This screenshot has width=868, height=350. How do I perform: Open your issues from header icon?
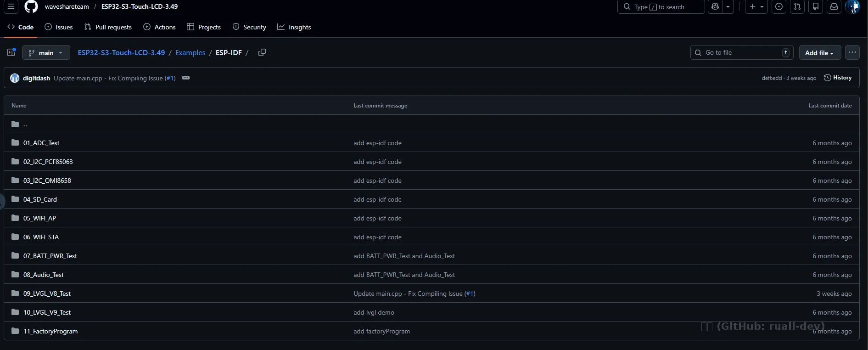(779, 7)
